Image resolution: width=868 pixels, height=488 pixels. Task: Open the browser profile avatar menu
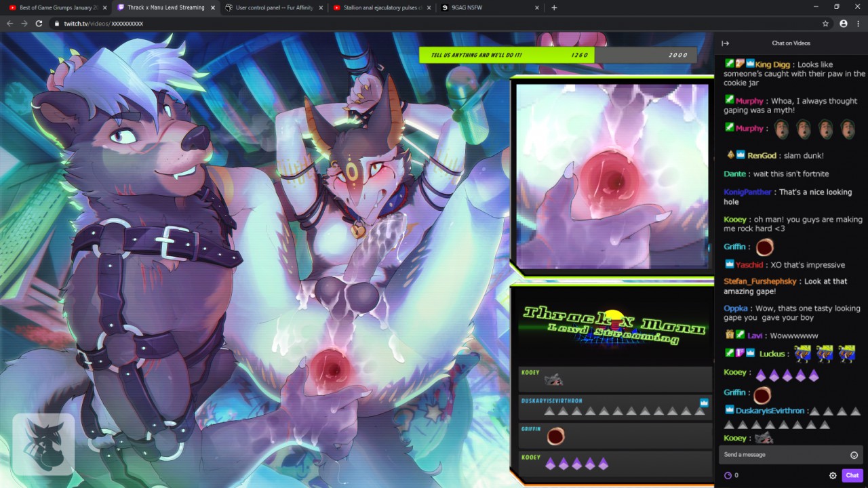click(x=844, y=23)
